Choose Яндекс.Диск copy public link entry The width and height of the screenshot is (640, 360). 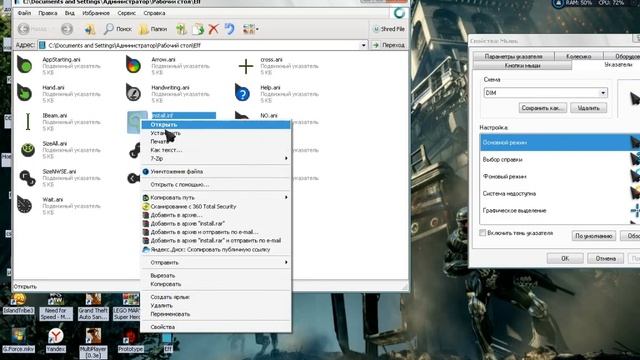click(216, 249)
